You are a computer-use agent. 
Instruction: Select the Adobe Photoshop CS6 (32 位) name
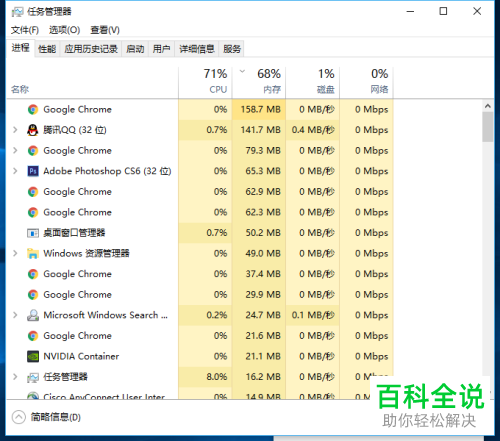[107, 171]
